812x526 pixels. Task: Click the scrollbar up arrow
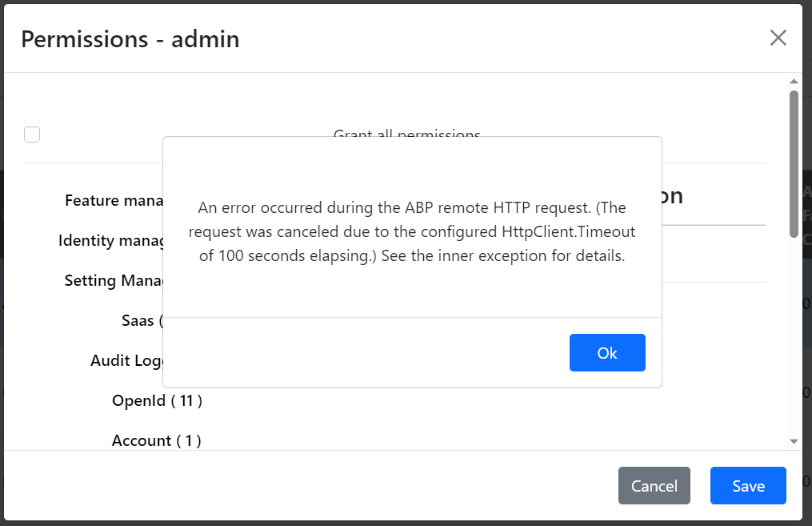click(794, 82)
